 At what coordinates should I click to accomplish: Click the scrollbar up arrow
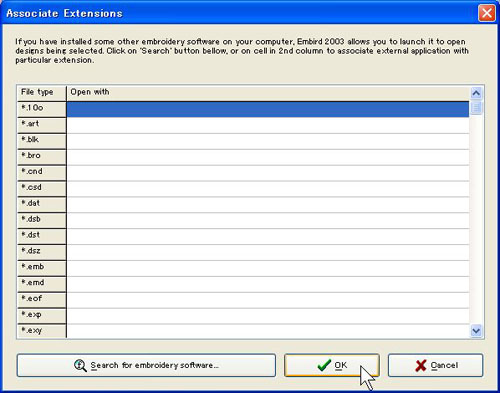point(476,93)
